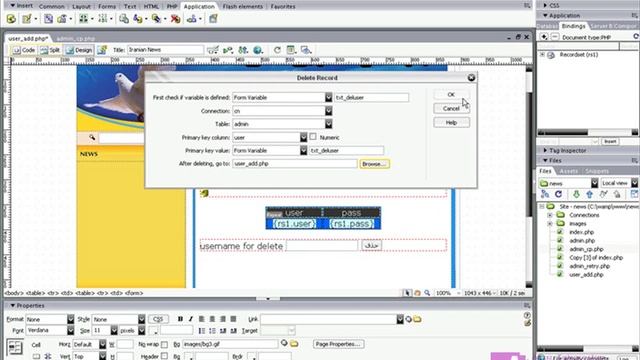Click Cancel in Delete Record dialog
The height and width of the screenshot is (360, 640).
click(x=451, y=109)
